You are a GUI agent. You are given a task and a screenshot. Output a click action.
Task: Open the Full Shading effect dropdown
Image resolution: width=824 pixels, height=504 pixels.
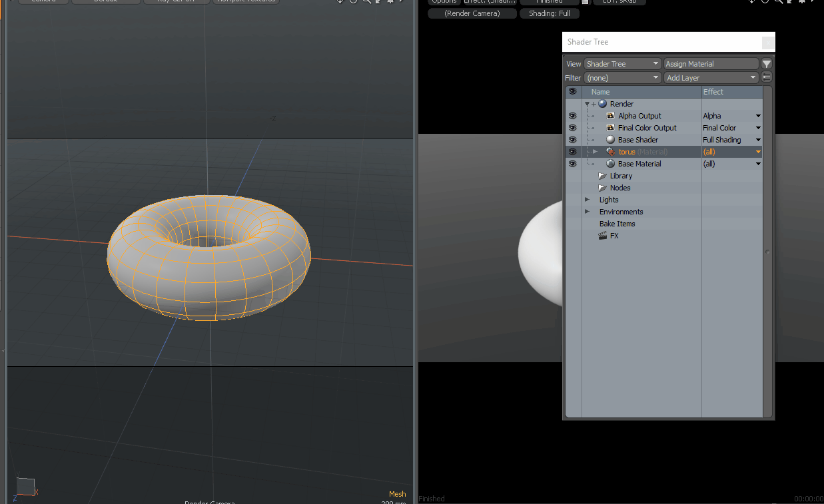click(x=758, y=140)
